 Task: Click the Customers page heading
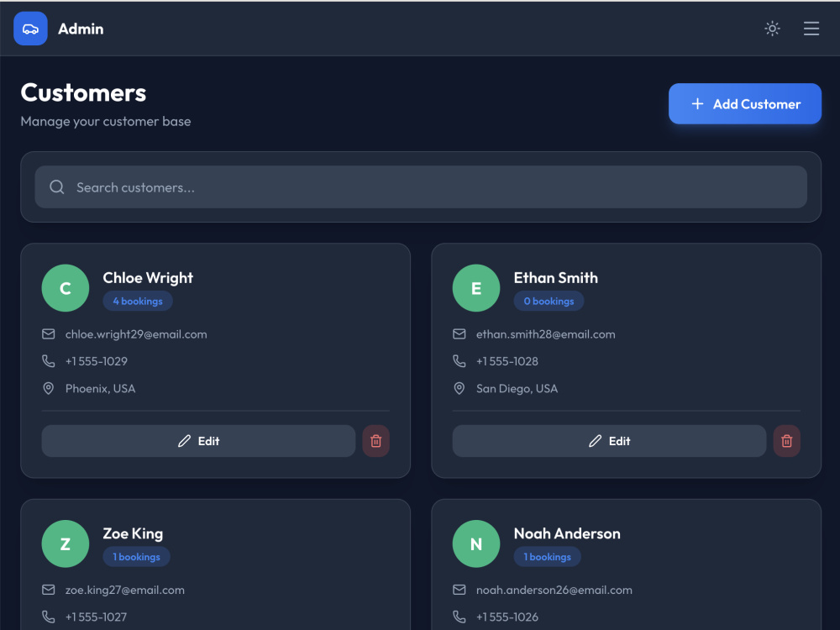(83, 92)
